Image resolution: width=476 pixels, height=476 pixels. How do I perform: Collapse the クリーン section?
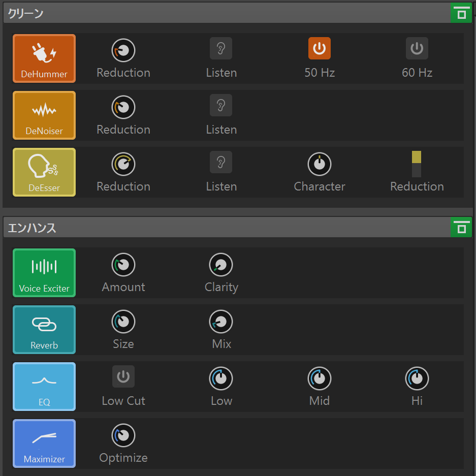pos(461,13)
